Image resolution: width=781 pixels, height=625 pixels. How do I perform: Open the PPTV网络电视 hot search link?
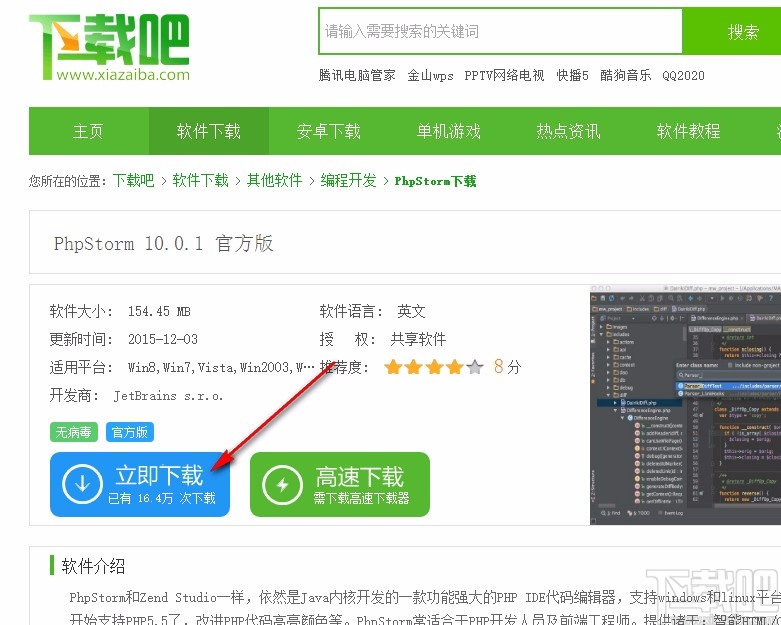point(504,75)
